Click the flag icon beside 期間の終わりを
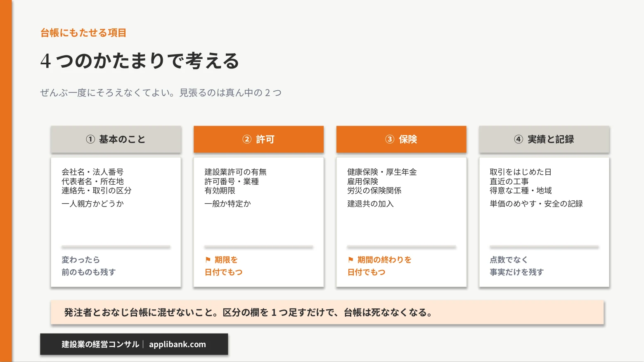The width and height of the screenshot is (644, 362). coord(351,260)
